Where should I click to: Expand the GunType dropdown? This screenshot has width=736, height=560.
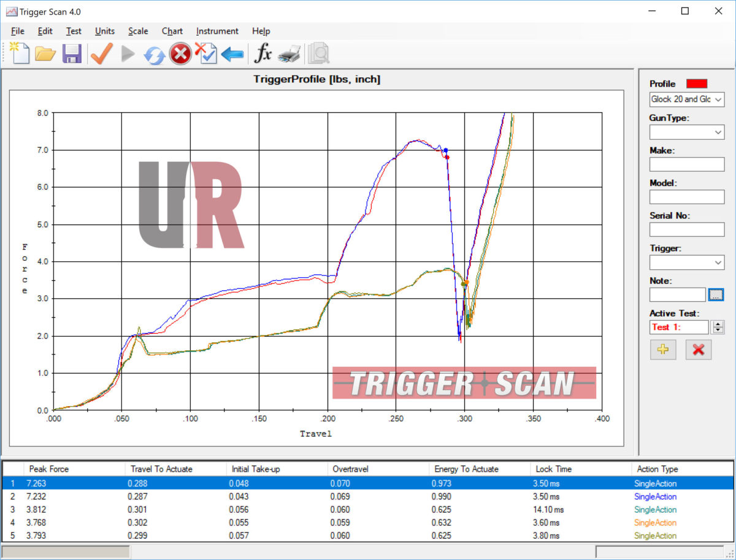[x=718, y=132]
